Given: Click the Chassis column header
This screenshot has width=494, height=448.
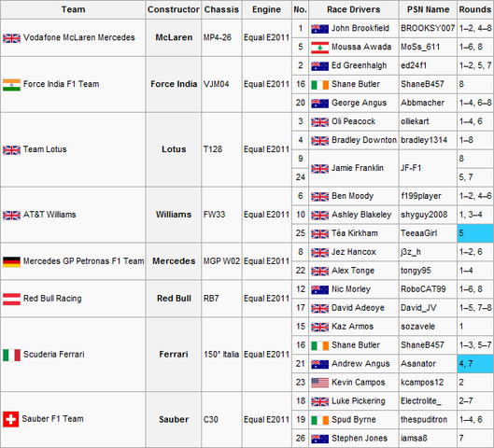Looking at the screenshot, I should click(x=221, y=9).
